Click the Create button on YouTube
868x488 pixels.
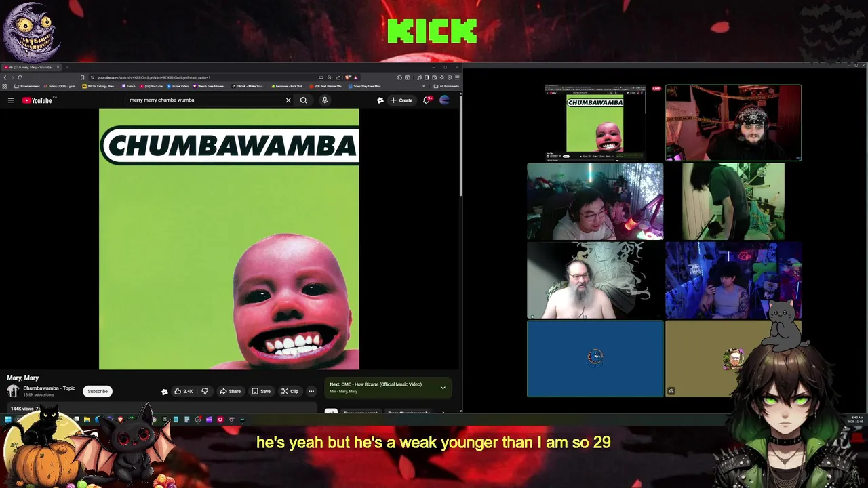[x=401, y=100]
